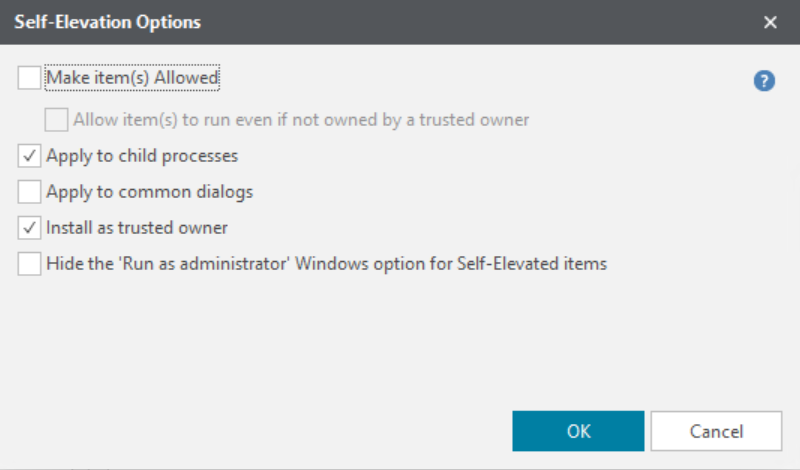The image size is (800, 470).
Task: Click the 'Allow item(s) to run even if not owned' label
Action: point(301,119)
